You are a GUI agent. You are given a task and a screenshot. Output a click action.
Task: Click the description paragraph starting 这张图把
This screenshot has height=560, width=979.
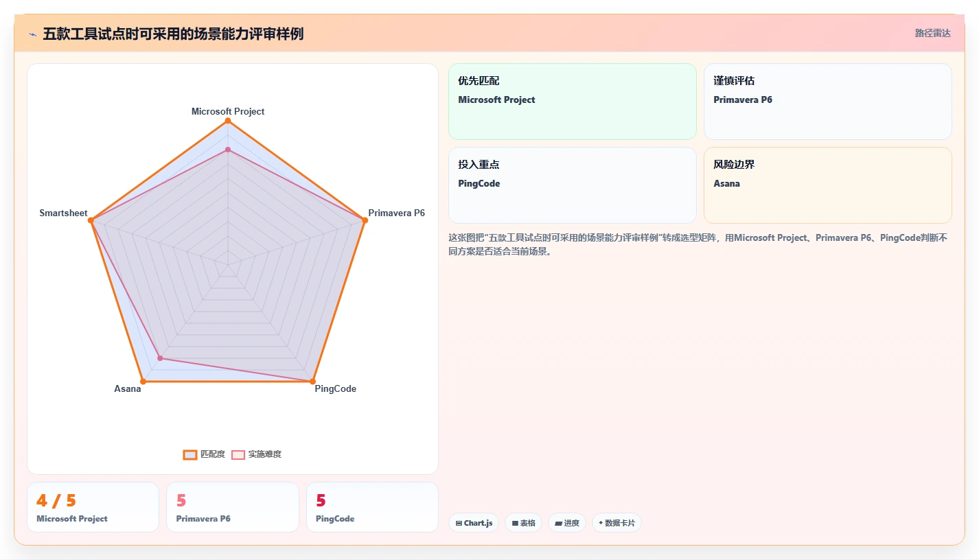(x=698, y=244)
